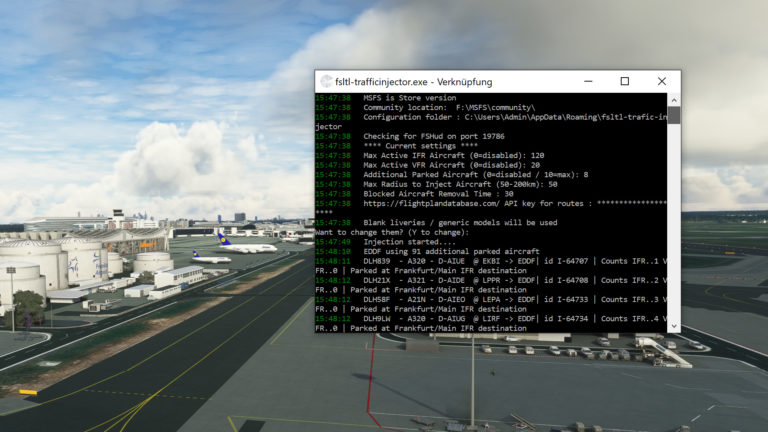This screenshot has height=432, width=768.
Task: Click the 'Want to change them? (Y to change):' prompt
Action: pos(392,232)
